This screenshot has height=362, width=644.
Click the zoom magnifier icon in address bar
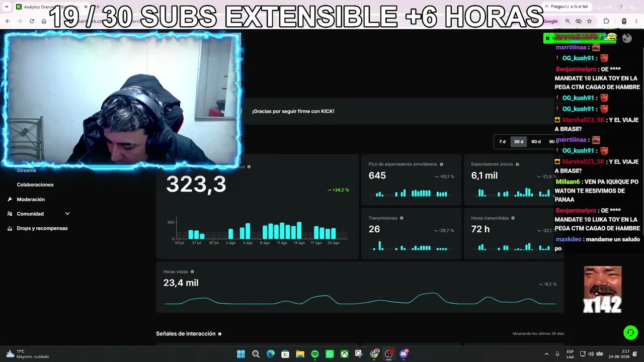[568, 21]
